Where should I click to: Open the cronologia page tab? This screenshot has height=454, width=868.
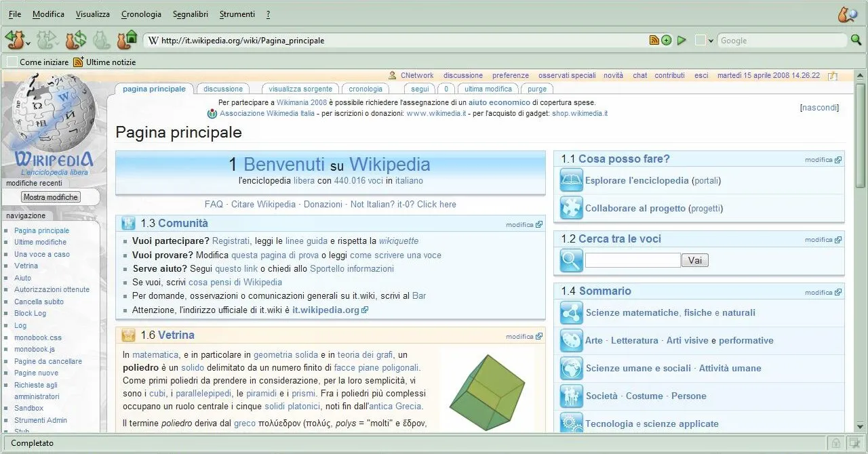point(366,89)
